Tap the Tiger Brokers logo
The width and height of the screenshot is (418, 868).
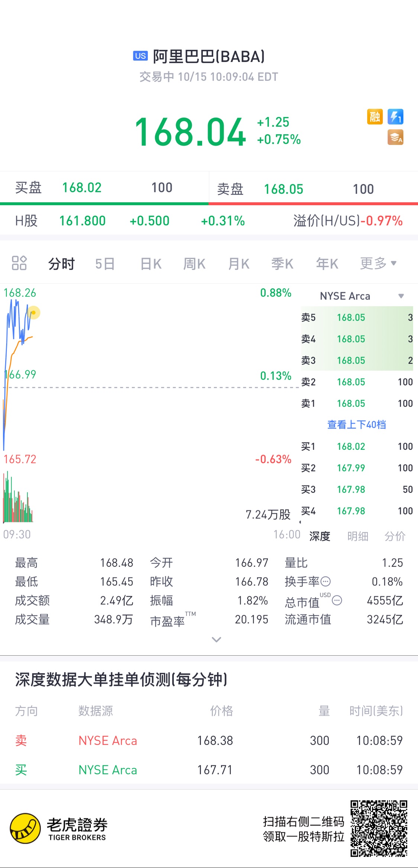[x=58, y=828]
